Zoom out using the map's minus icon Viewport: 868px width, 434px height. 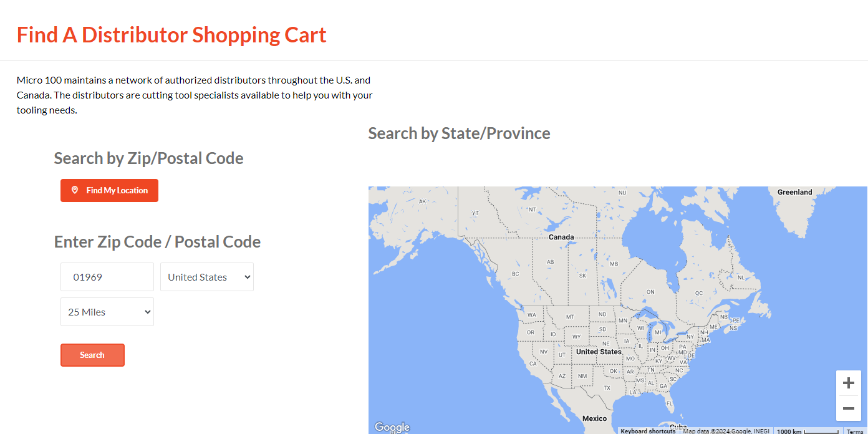pyautogui.click(x=848, y=409)
